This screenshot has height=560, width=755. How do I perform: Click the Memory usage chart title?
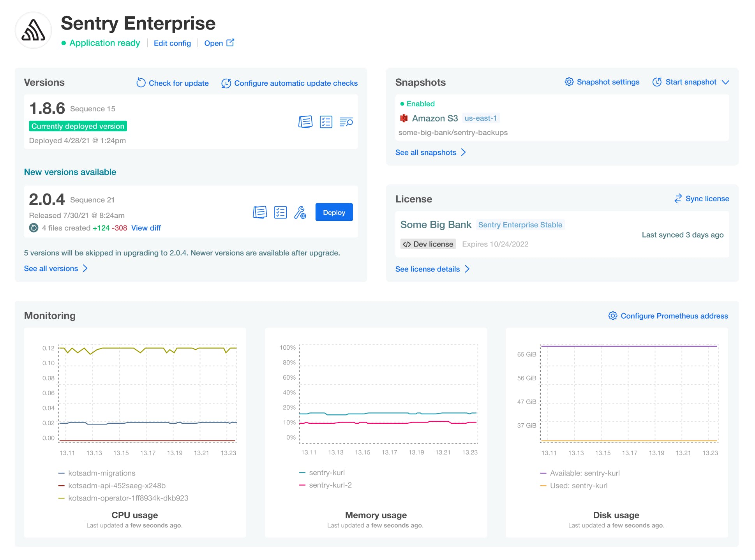(x=376, y=515)
